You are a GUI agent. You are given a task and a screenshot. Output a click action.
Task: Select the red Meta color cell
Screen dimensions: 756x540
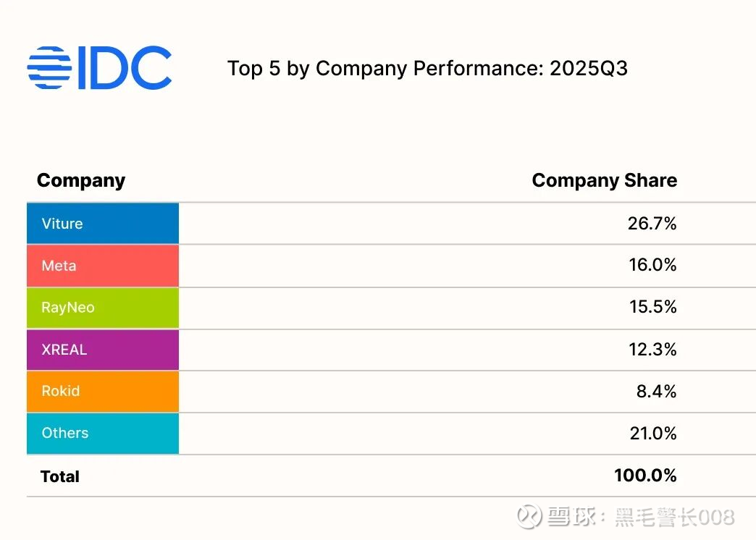(x=103, y=266)
